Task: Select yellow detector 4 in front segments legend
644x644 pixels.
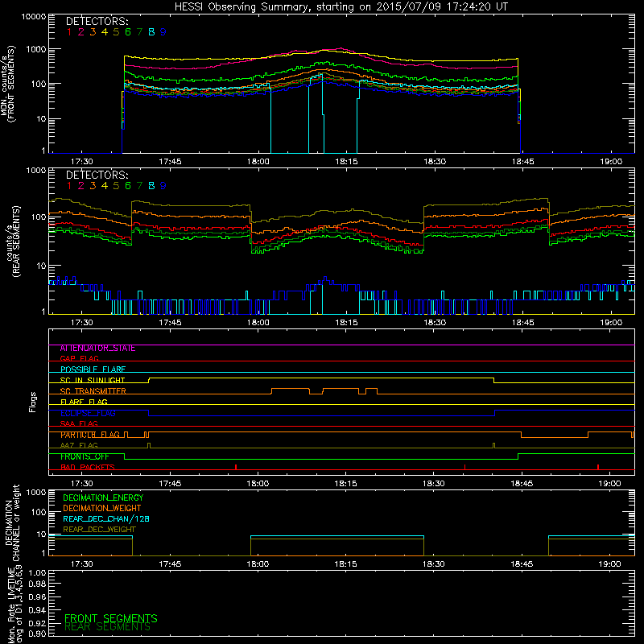Action: click(105, 32)
